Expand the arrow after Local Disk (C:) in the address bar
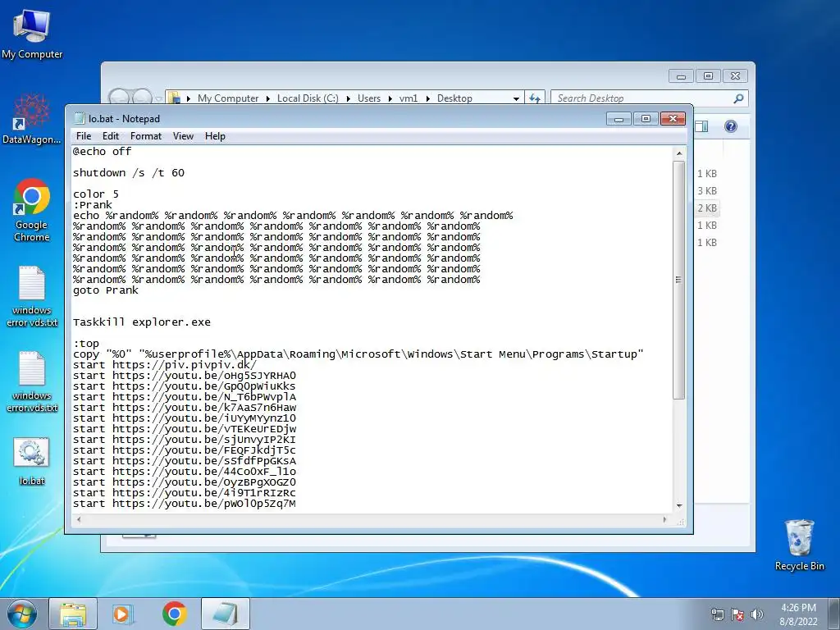Viewport: 840px width, 630px height. (348, 98)
